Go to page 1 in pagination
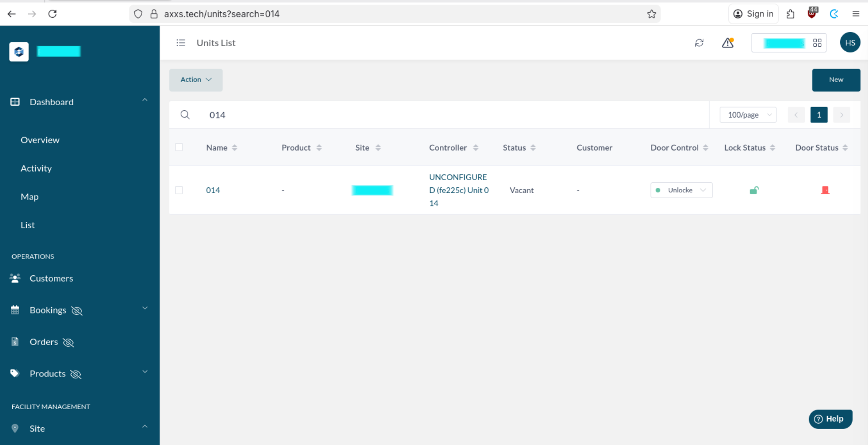 [x=819, y=115]
